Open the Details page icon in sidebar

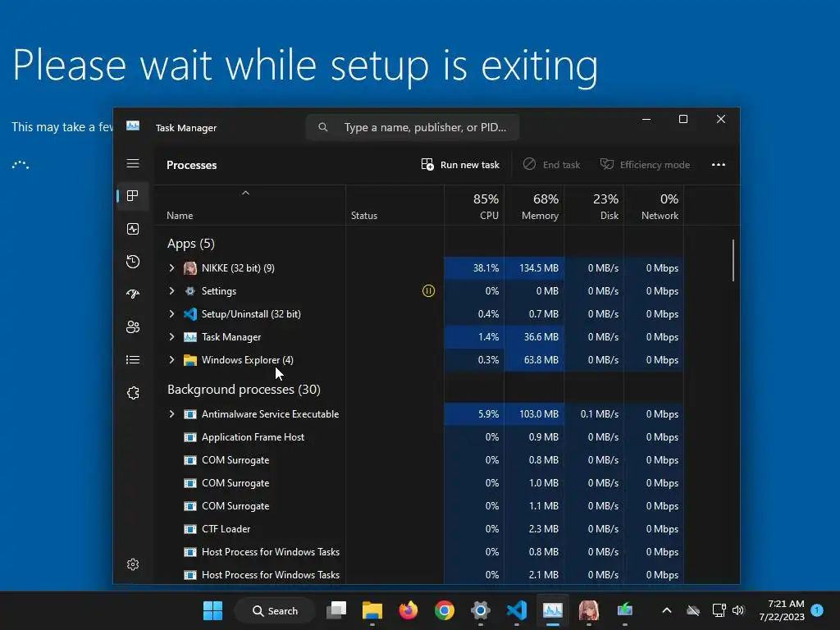133,359
